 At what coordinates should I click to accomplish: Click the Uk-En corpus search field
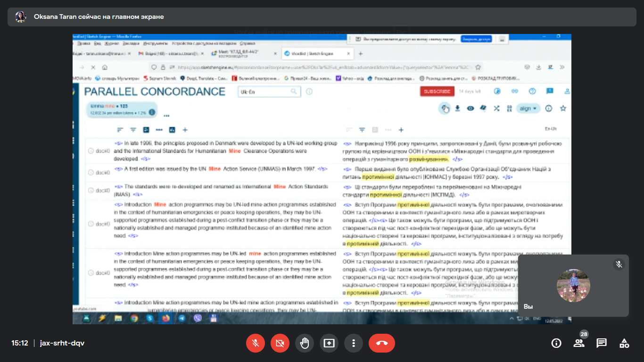269,91
